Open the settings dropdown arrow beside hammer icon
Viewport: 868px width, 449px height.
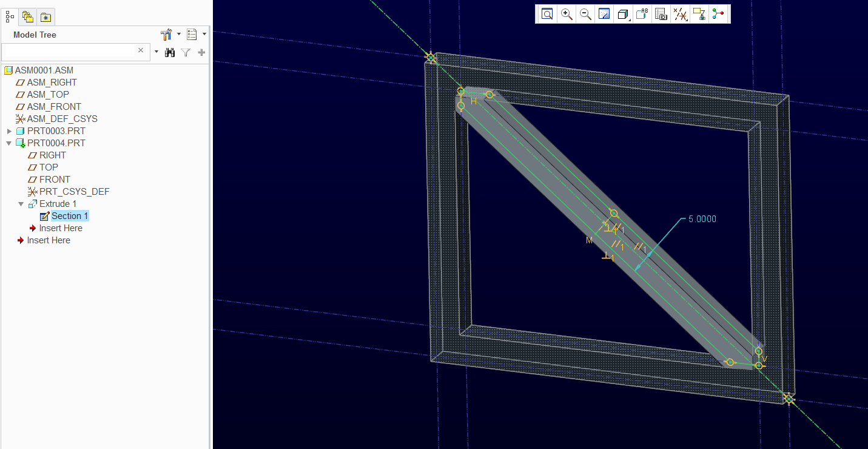(179, 35)
